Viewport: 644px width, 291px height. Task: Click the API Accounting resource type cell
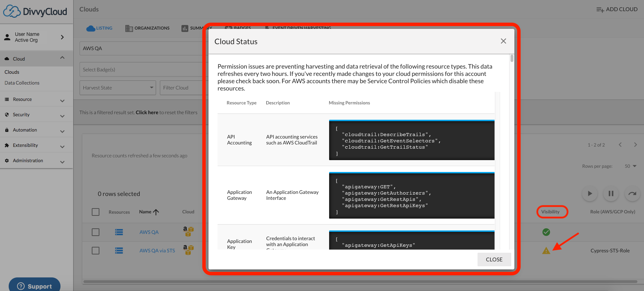[x=239, y=140]
